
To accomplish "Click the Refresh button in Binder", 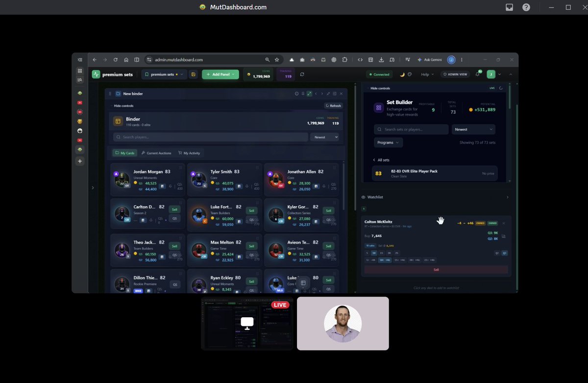I will pos(334,105).
